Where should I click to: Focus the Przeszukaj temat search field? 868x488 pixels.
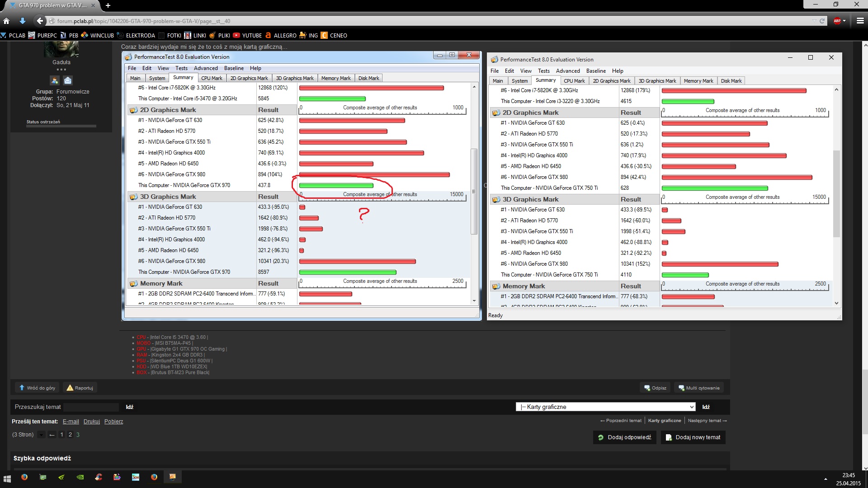[91, 407]
